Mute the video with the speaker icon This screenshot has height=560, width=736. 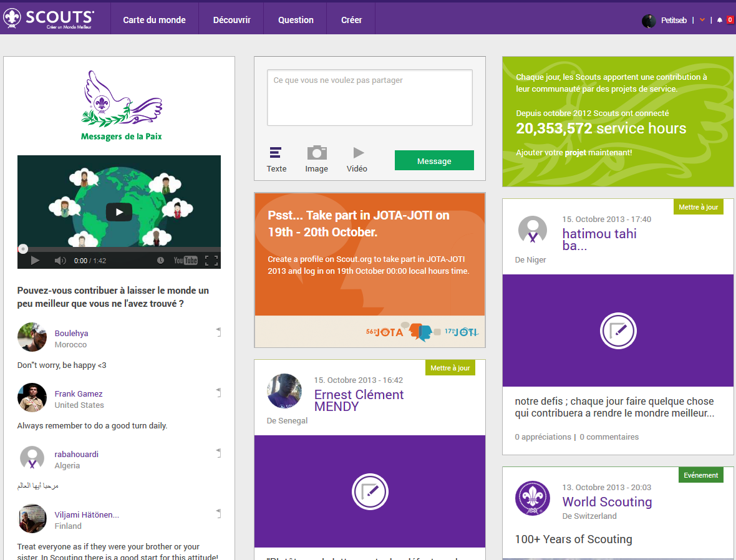pyautogui.click(x=60, y=261)
